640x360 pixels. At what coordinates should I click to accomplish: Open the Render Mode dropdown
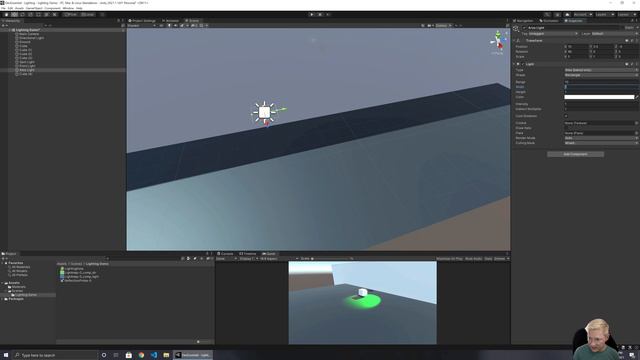click(x=601, y=138)
